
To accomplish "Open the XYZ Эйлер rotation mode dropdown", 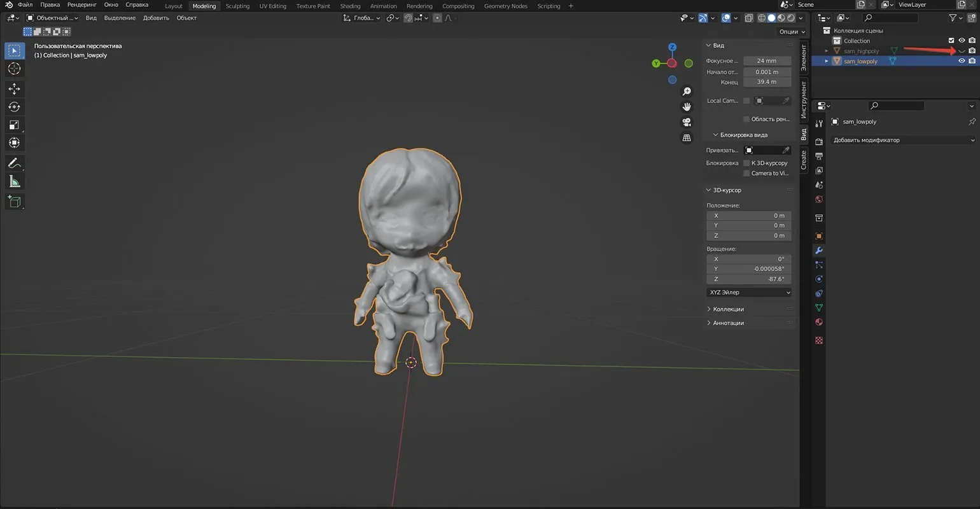I will [749, 293].
